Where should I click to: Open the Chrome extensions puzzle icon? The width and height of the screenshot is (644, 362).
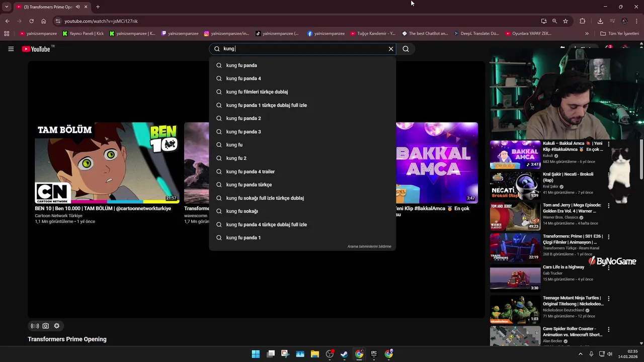pos(583,21)
